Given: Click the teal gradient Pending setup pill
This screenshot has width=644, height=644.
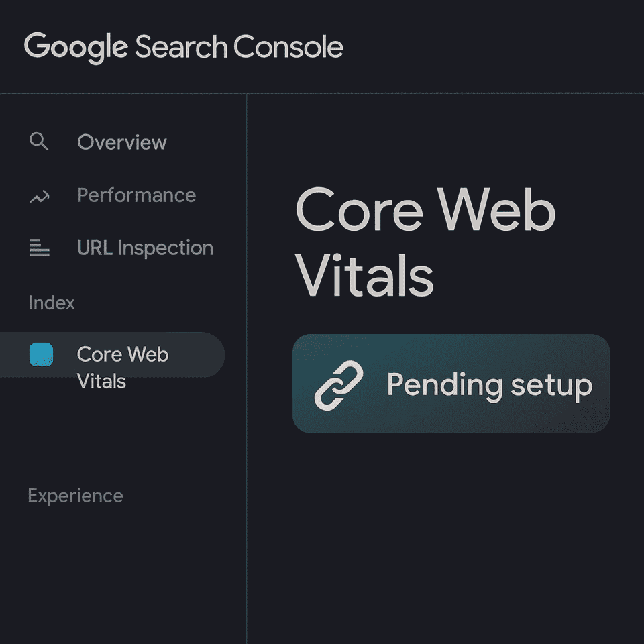Looking at the screenshot, I should 451,384.
